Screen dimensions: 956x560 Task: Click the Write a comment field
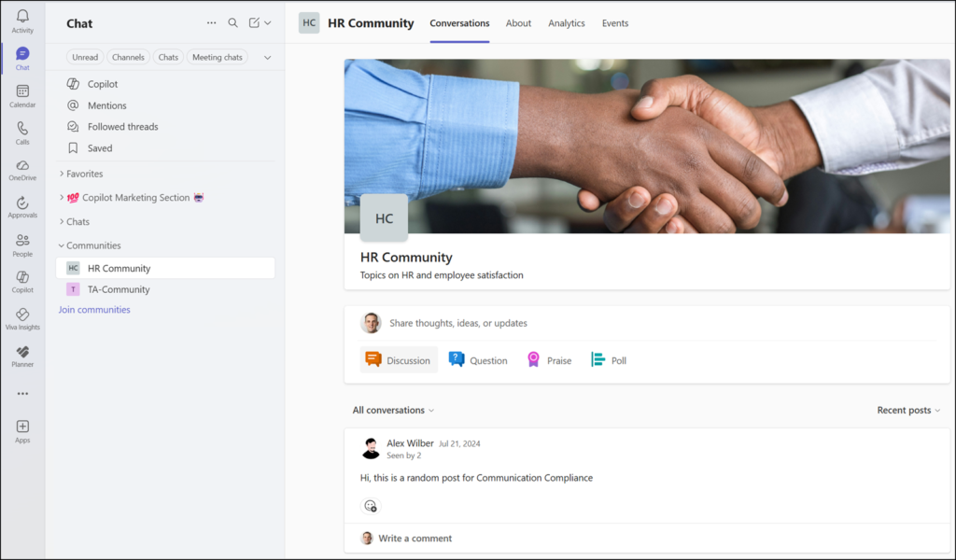415,538
